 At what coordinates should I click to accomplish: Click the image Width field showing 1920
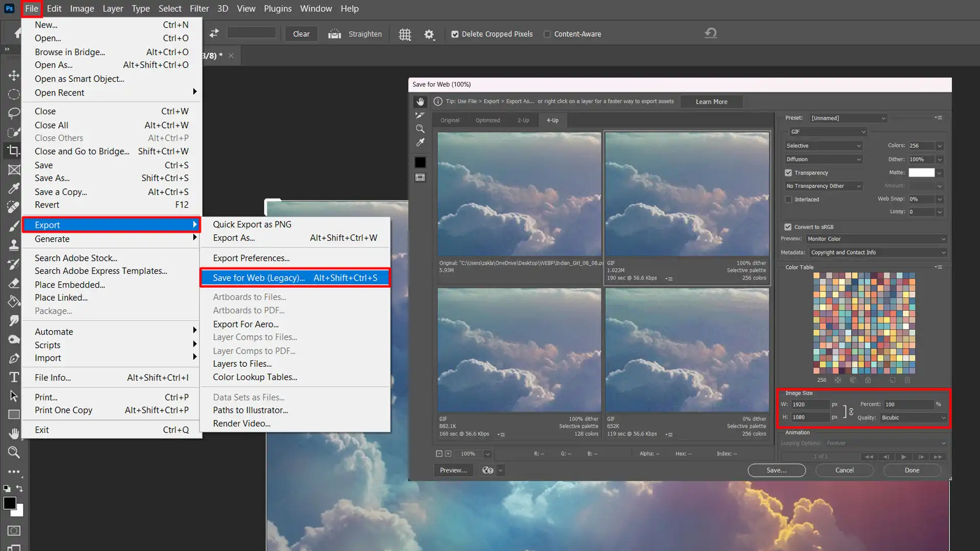(811, 405)
